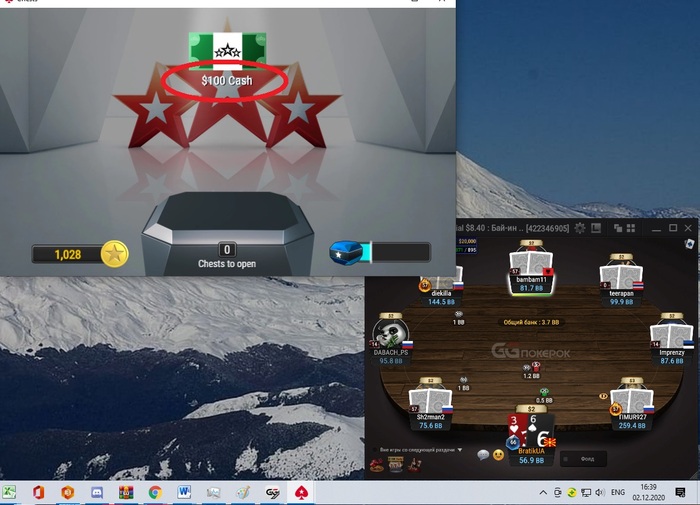Select player bambam11's seat

[x=531, y=268]
